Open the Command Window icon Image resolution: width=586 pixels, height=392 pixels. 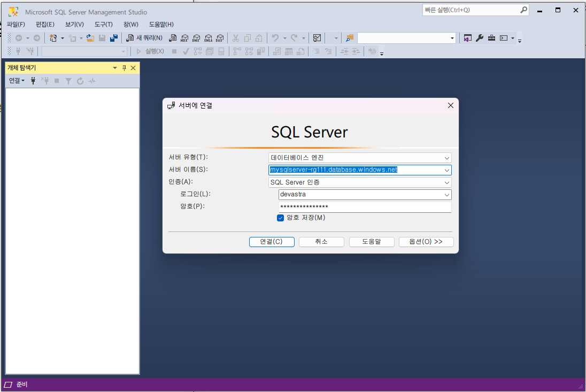504,38
